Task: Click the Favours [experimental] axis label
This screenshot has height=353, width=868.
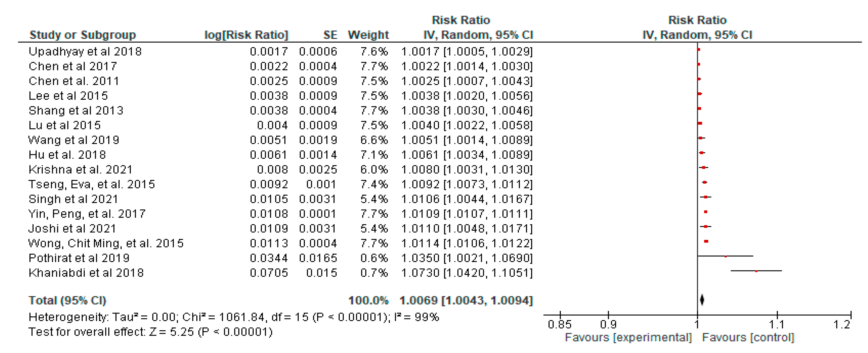Action: point(628,338)
